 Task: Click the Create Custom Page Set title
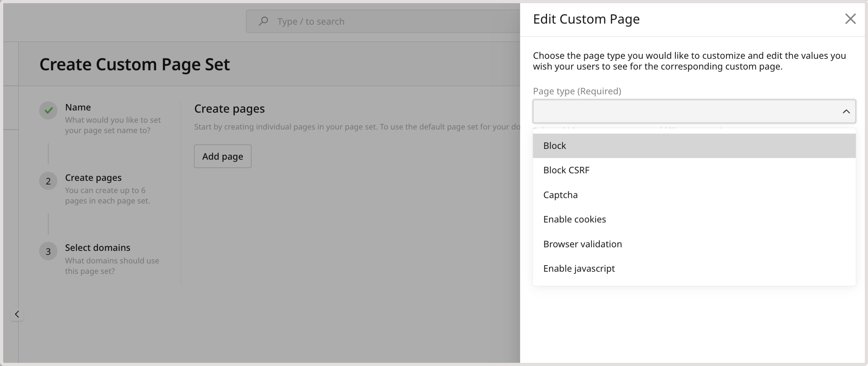[135, 64]
